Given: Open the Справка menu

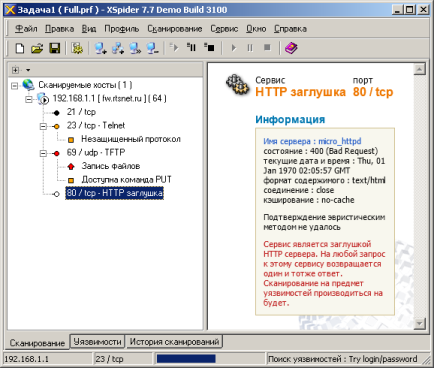Looking at the screenshot, I should [x=290, y=29].
